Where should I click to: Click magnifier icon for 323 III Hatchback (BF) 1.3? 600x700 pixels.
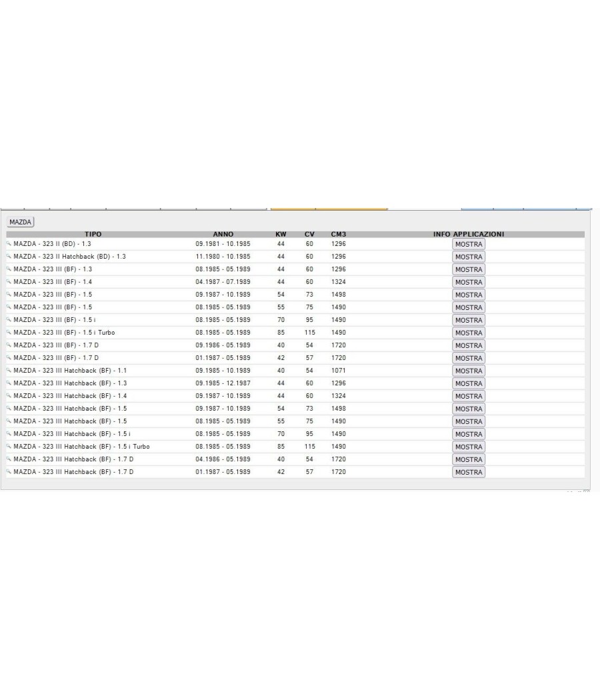coord(9,383)
